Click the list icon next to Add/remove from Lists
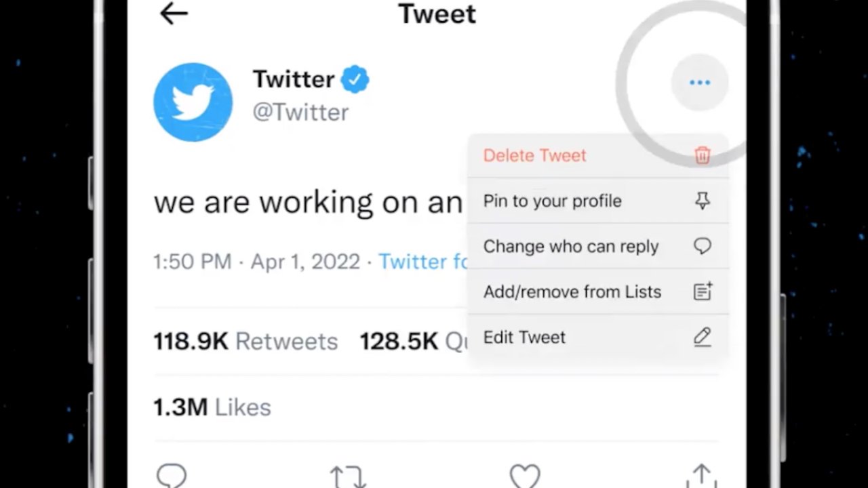 (x=702, y=291)
